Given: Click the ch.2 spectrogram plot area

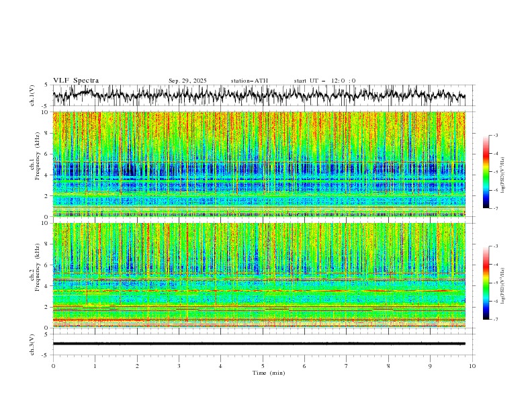Looking at the screenshot, I should pos(259,275).
